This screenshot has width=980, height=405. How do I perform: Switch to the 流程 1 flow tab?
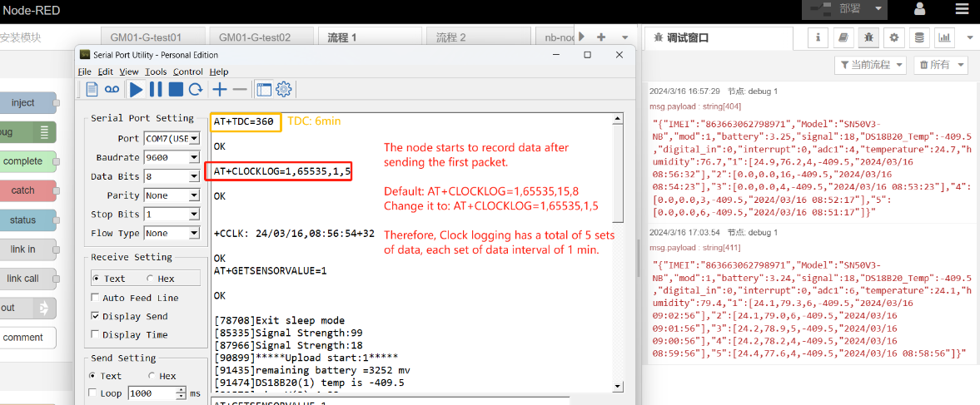370,37
